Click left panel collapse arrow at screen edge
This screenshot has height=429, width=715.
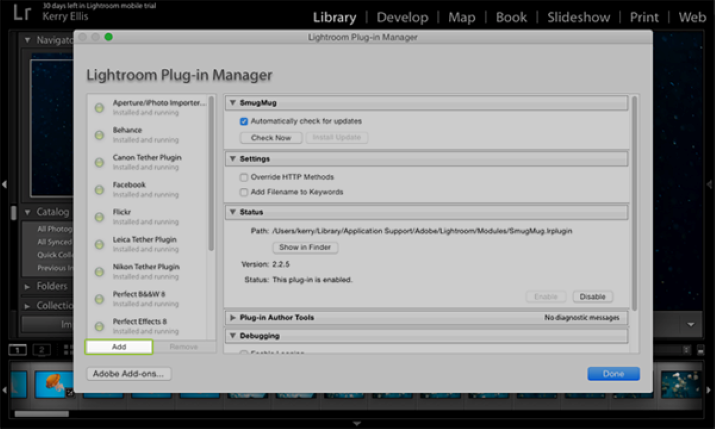[4, 184]
